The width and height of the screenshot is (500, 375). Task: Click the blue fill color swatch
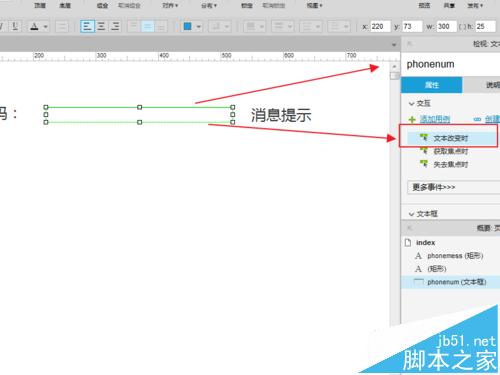188,26
